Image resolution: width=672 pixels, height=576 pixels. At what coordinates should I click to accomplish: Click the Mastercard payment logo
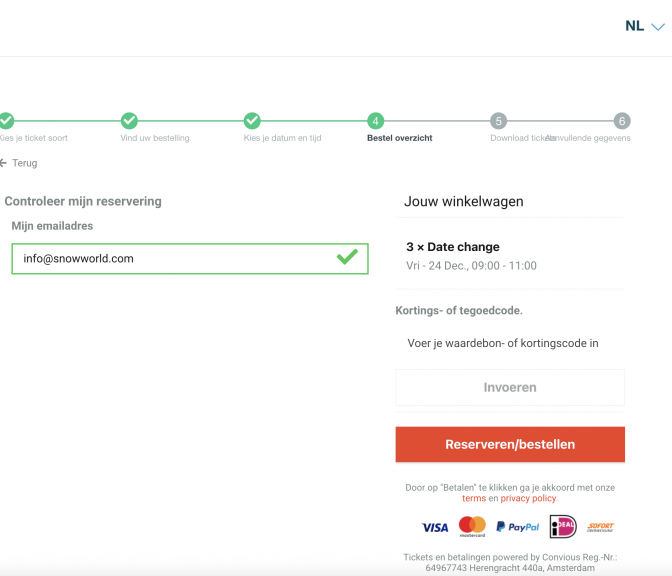(472, 526)
